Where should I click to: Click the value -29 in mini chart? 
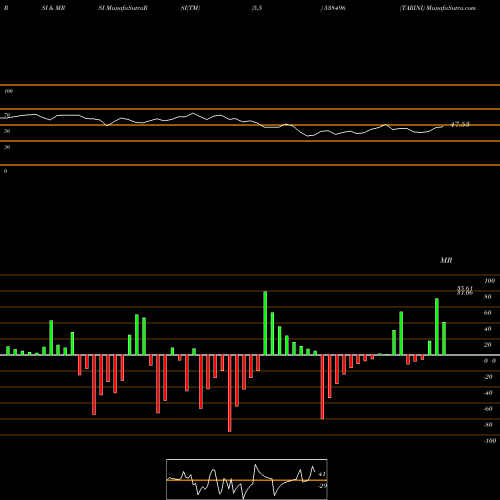[x=322, y=486]
